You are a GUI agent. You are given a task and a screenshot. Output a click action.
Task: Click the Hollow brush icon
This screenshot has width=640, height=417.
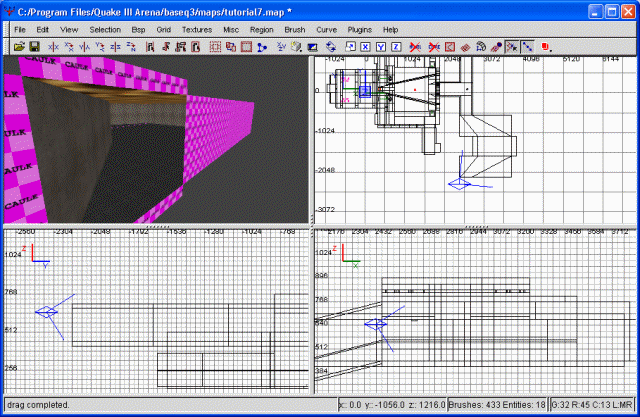(x=246, y=47)
